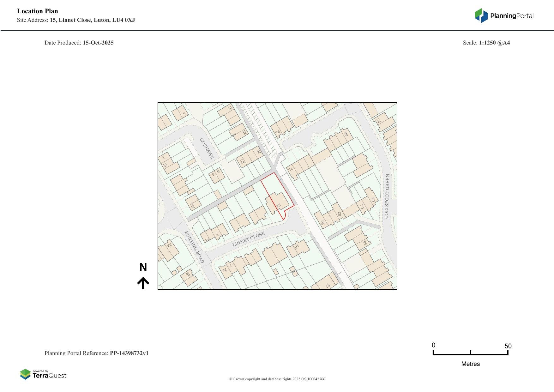
Task: Click the 'Powered By' badge icon
Action: tap(25, 374)
